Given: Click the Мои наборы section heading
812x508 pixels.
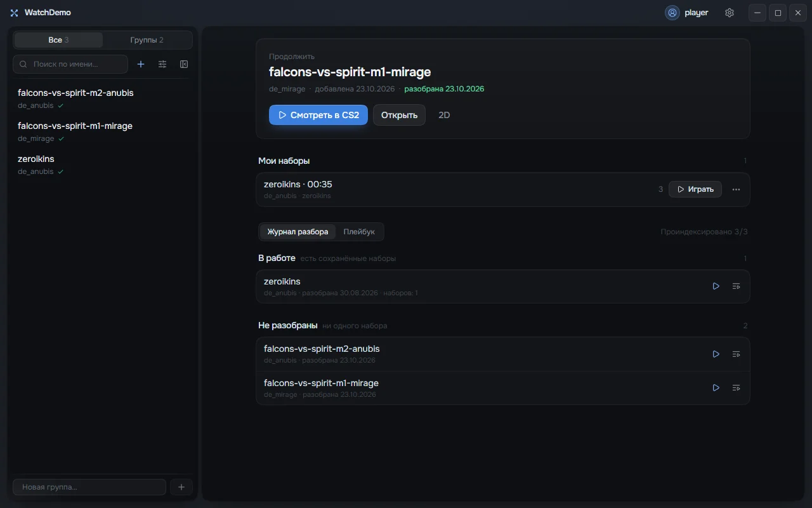Looking at the screenshot, I should click(x=284, y=161).
